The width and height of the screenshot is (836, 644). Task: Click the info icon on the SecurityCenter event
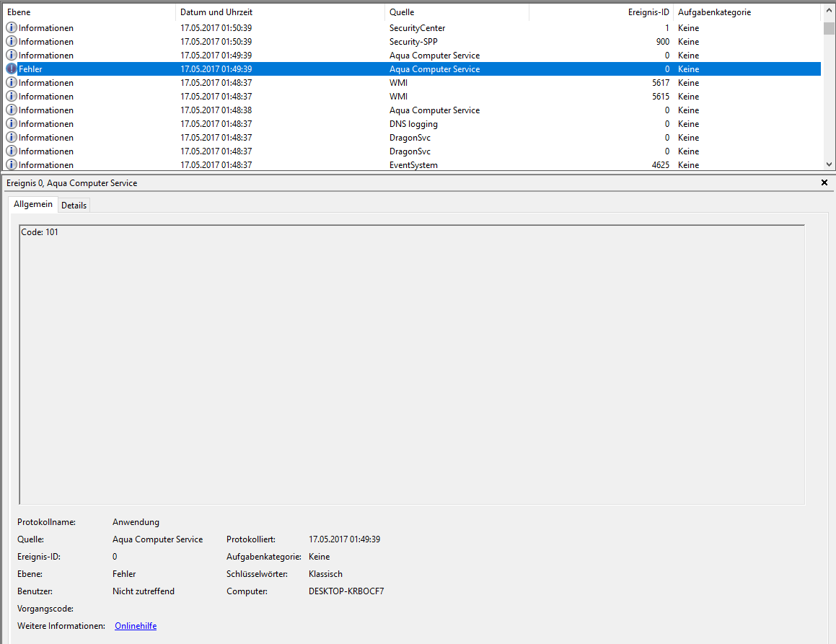point(12,28)
